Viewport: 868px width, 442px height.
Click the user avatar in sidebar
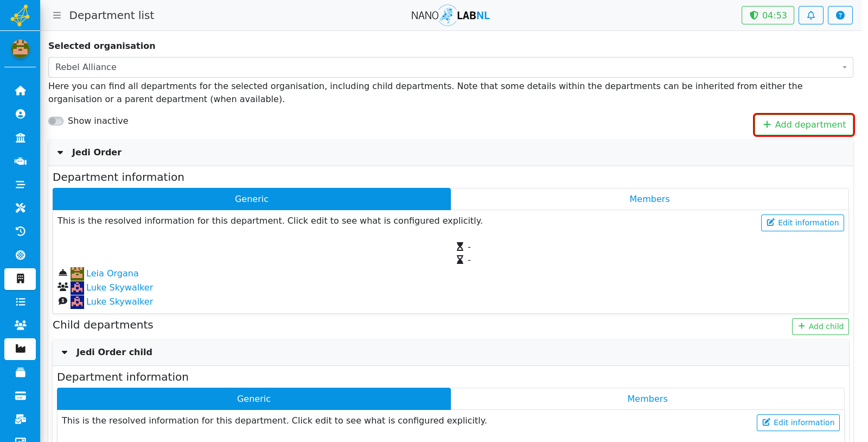tap(20, 49)
